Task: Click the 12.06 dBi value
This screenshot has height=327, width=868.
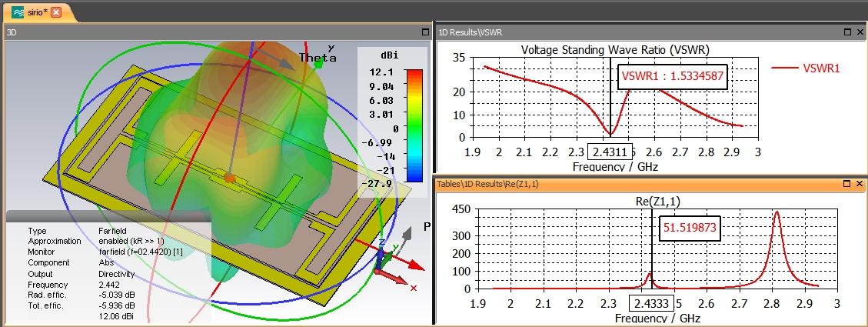Action: coord(115,316)
